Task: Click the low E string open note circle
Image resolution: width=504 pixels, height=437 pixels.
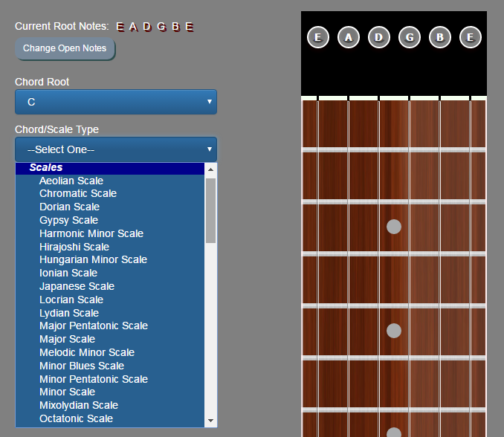Action: coord(318,37)
